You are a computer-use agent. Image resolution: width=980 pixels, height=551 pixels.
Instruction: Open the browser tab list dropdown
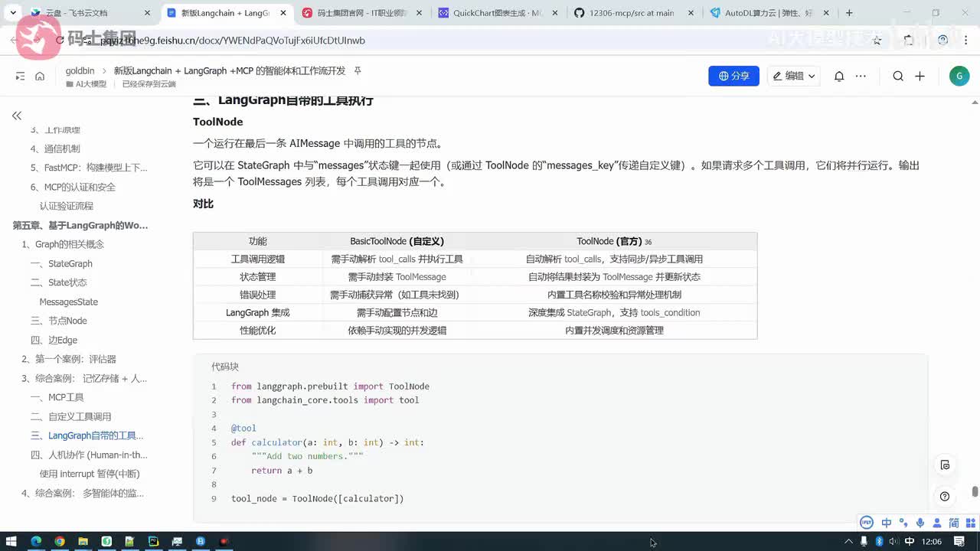(13, 13)
